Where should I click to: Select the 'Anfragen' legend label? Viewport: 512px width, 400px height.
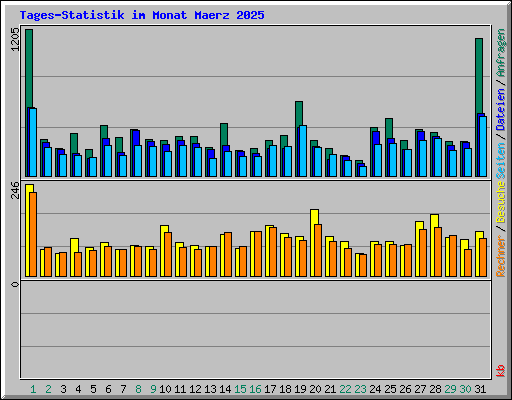(x=501, y=52)
